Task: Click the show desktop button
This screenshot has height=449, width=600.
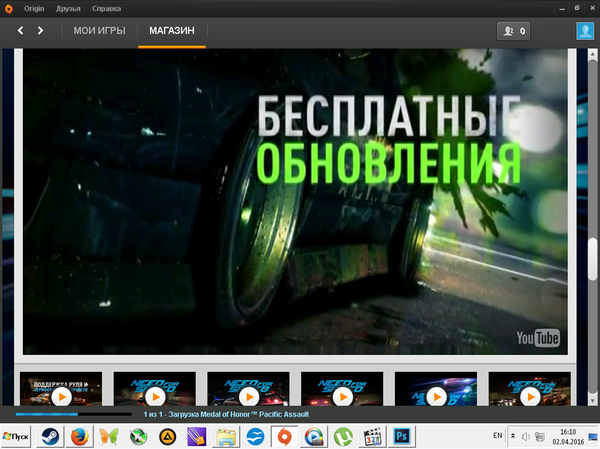Action: click(593, 436)
